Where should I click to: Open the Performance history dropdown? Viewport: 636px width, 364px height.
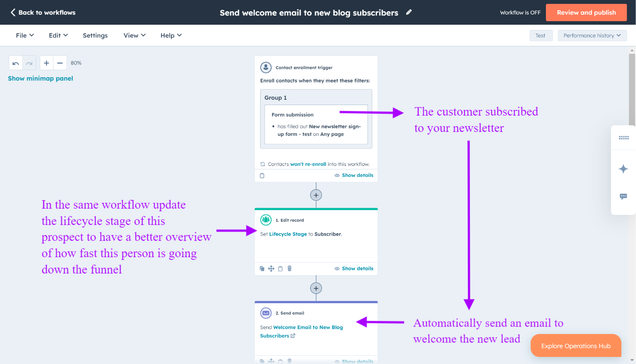click(592, 35)
